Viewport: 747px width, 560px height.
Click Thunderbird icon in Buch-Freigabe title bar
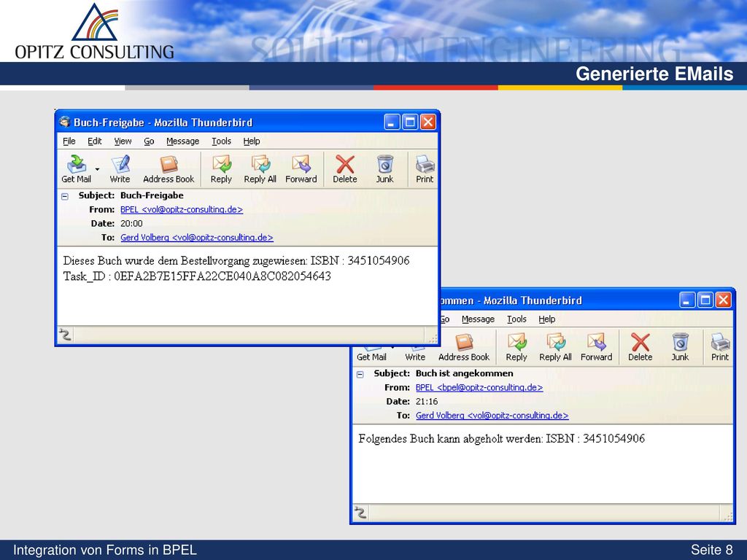pos(65,122)
